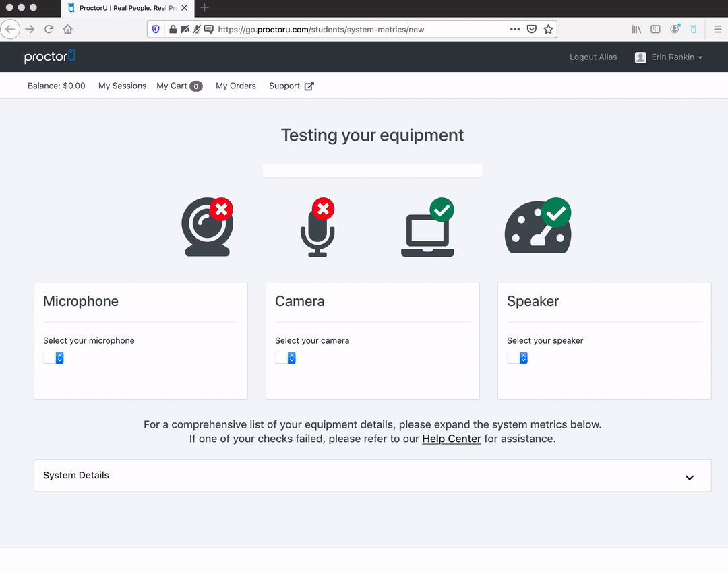Open My Sessions page
Screen dimensions: 728x572
click(x=122, y=86)
